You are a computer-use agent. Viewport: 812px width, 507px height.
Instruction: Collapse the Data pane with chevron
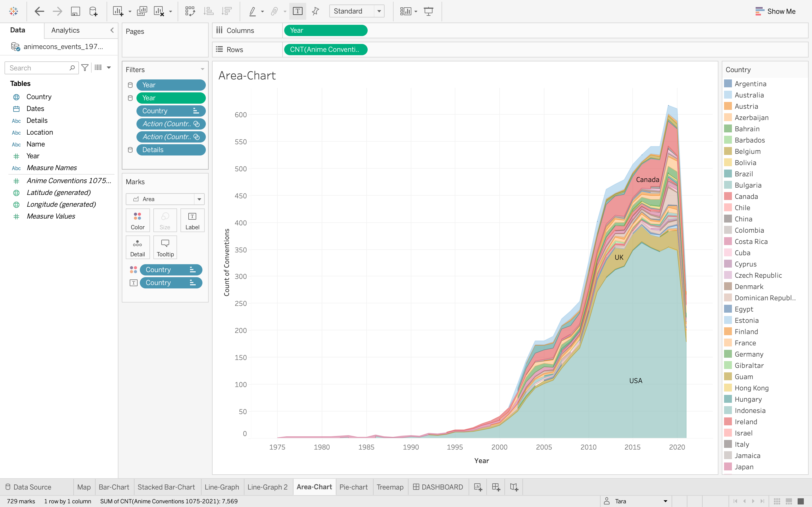(112, 30)
